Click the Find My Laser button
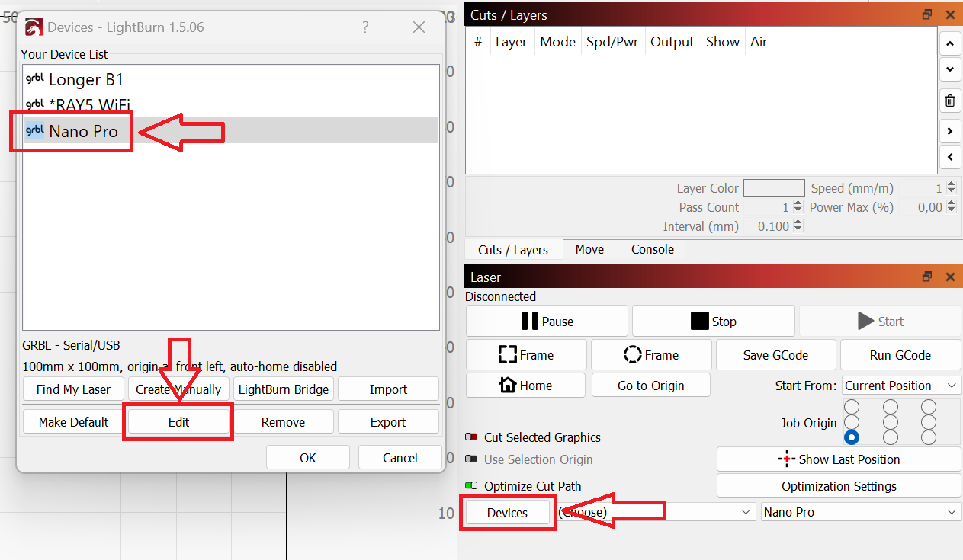The width and height of the screenshot is (963, 560). click(73, 389)
